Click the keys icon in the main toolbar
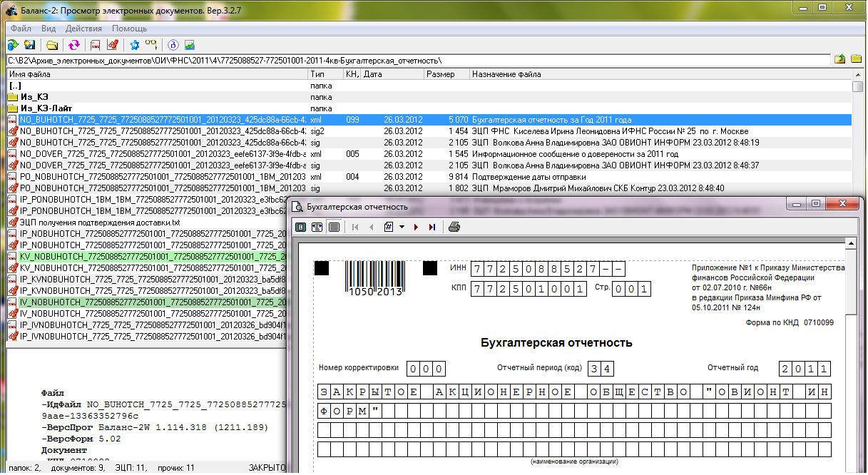 [x=150, y=45]
